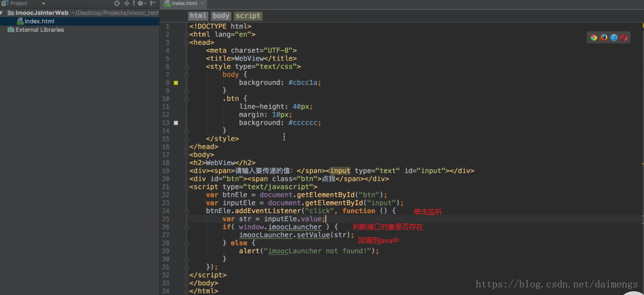
Task: Open in Opera browser icon
Action: [625, 37]
